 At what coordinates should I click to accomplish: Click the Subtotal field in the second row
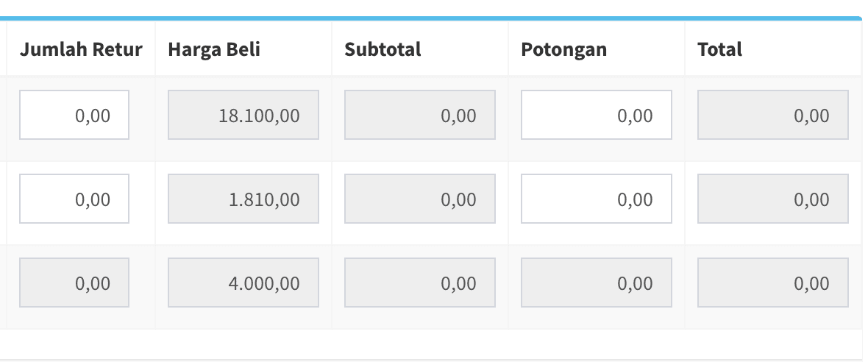420,199
